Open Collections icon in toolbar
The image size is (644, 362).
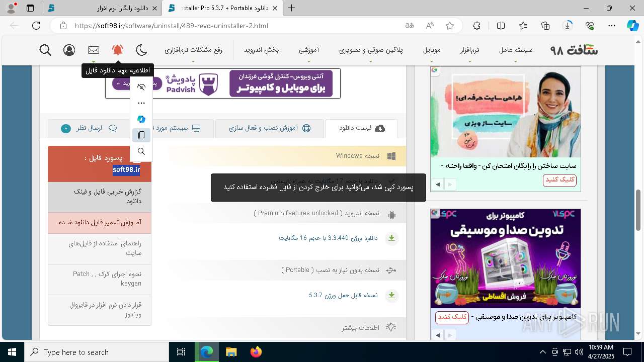click(545, 26)
